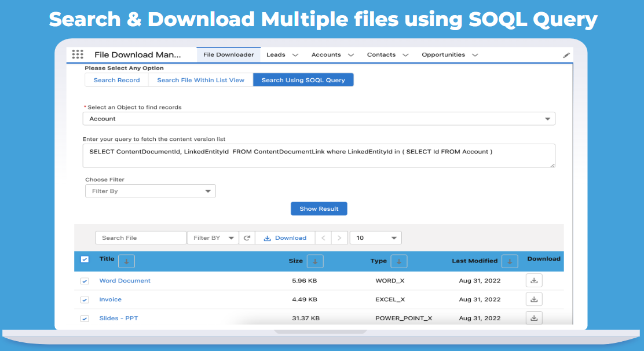Change page size using the '10' dropdown
The height and width of the screenshot is (351, 644).
click(x=375, y=237)
